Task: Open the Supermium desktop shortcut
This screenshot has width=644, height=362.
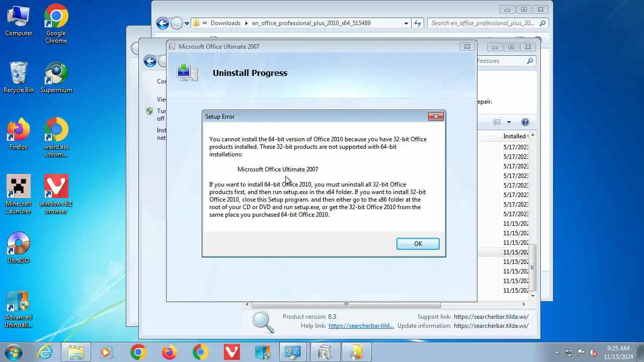Action: pos(56,77)
